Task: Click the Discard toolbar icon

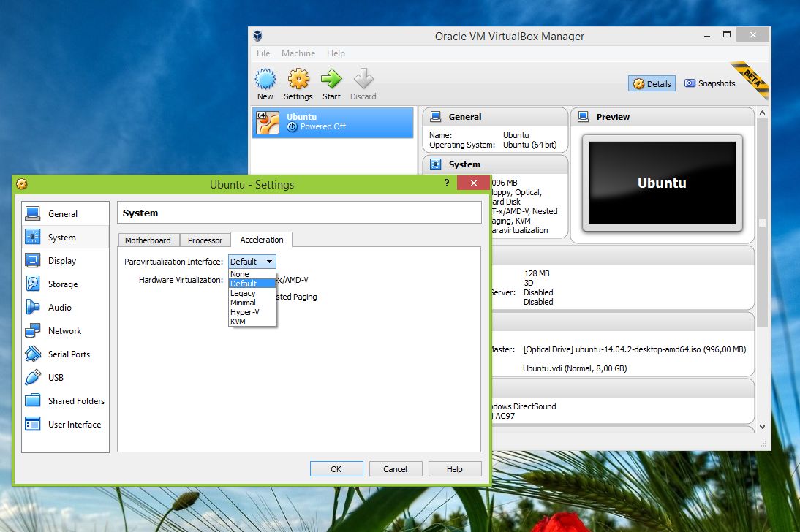Action: click(x=363, y=79)
